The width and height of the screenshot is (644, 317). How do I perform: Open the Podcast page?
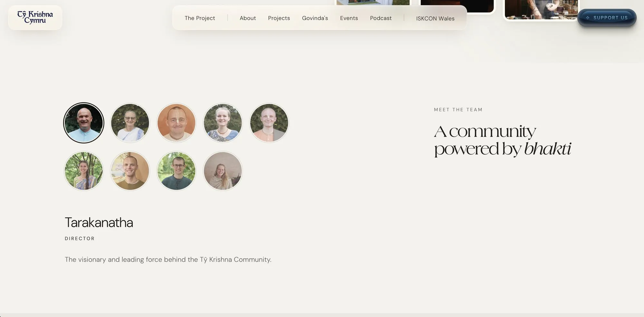click(381, 18)
